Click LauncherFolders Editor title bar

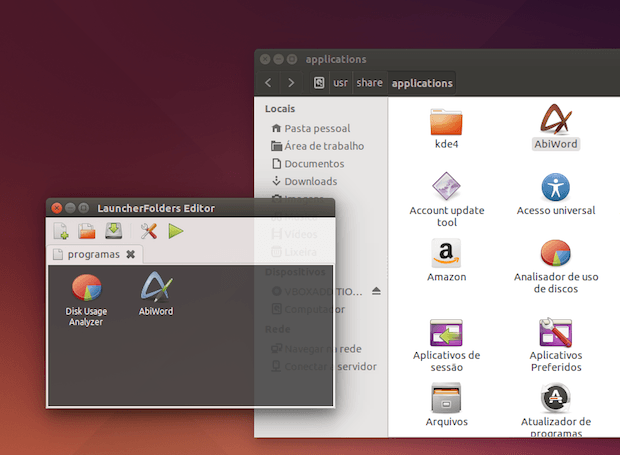pyautogui.click(x=190, y=208)
